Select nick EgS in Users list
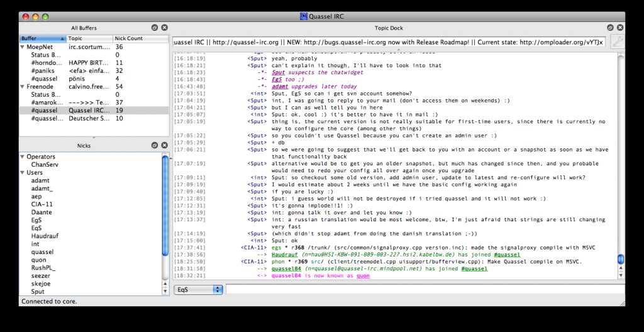644x332 pixels. click(36, 220)
